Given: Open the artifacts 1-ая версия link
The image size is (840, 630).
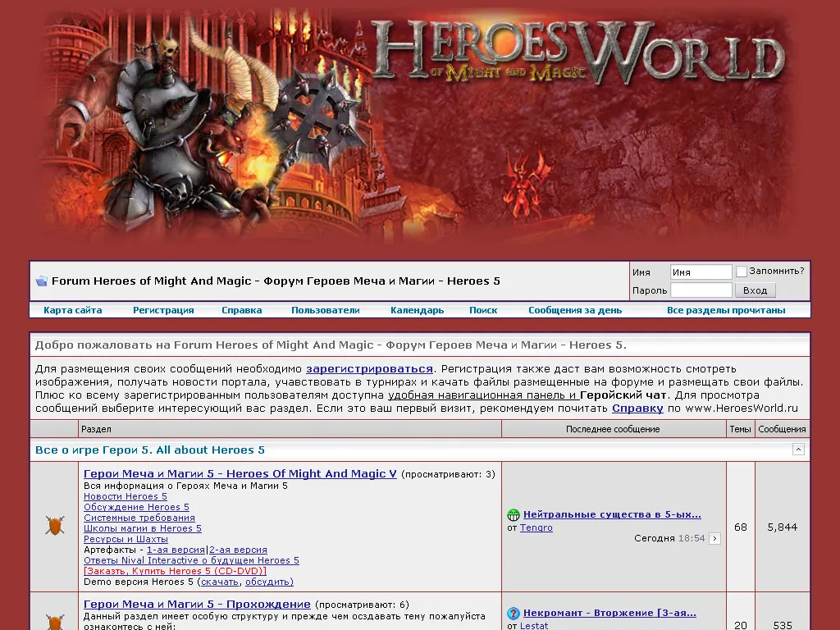Looking at the screenshot, I should (x=176, y=550).
